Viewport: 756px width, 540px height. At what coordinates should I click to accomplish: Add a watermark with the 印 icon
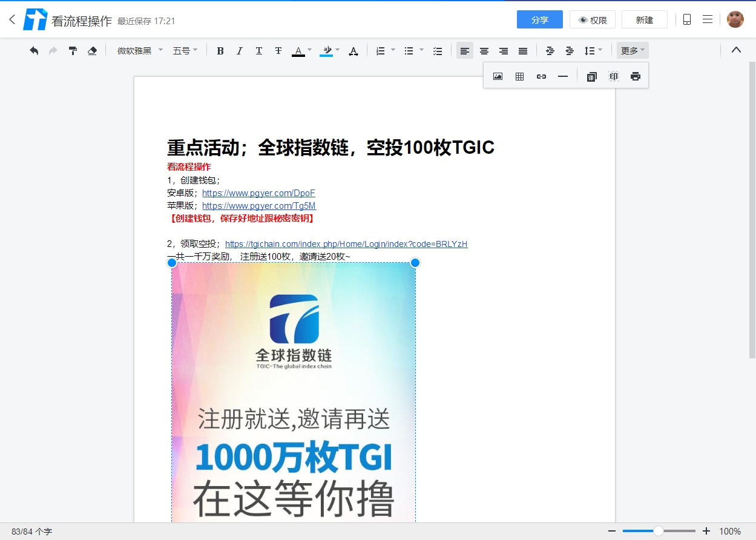[x=614, y=76]
